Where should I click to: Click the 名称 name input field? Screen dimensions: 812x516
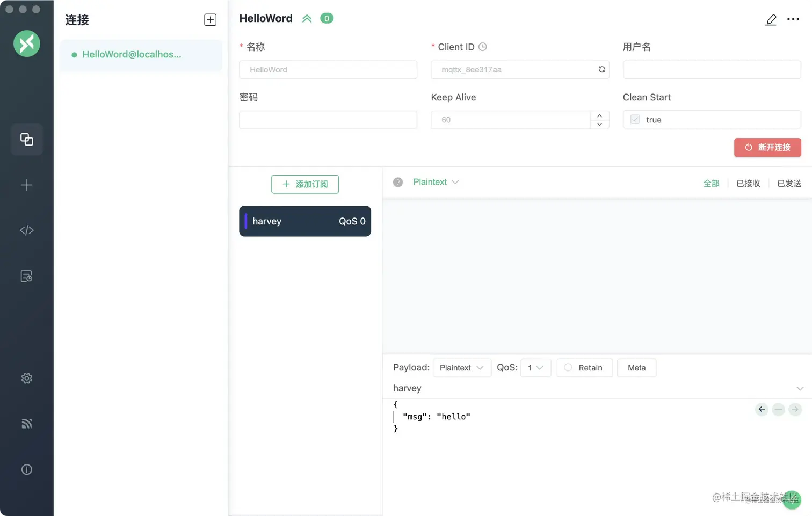click(328, 70)
